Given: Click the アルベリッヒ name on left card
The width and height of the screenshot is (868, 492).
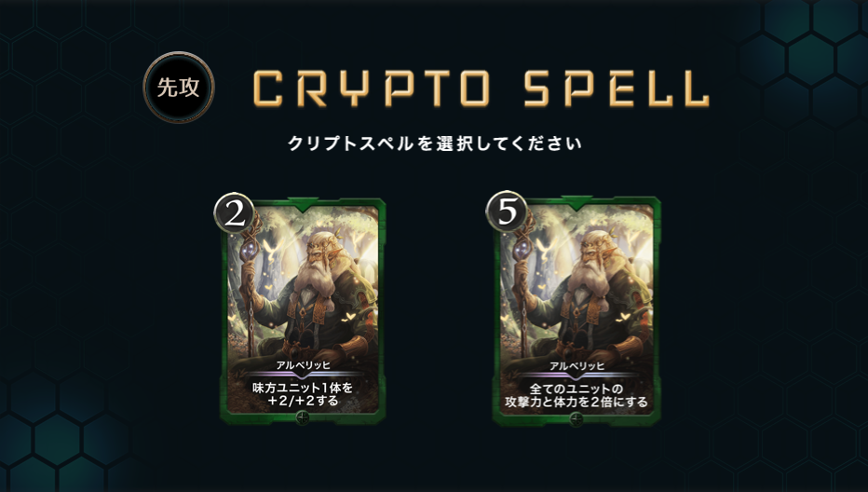Looking at the screenshot, I should (x=304, y=365).
